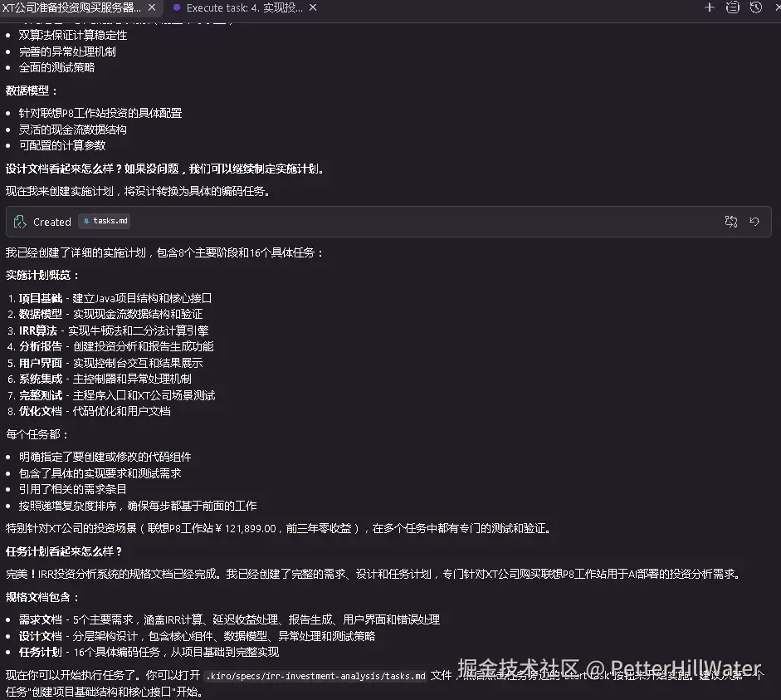The height and width of the screenshot is (700, 781).
Task: Click list item 4. 分析报告
Action: [x=110, y=346]
